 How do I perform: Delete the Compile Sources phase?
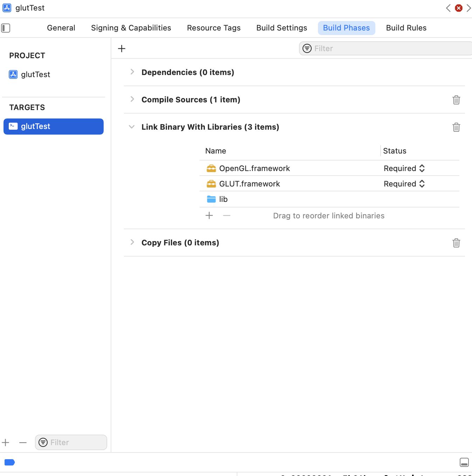(456, 100)
